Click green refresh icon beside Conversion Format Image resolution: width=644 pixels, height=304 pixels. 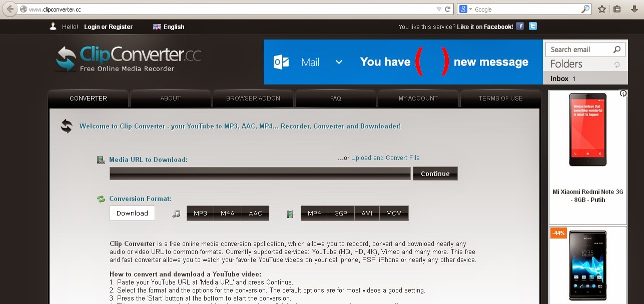tap(101, 198)
